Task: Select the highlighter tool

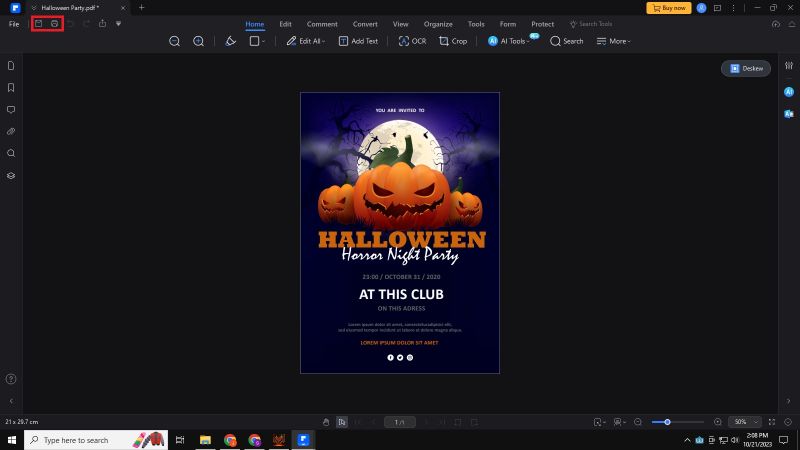Action: click(x=231, y=41)
